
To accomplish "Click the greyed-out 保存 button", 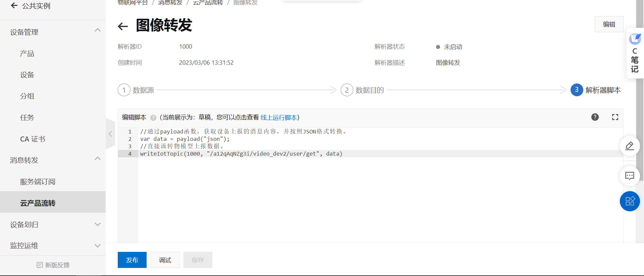I will click(198, 260).
